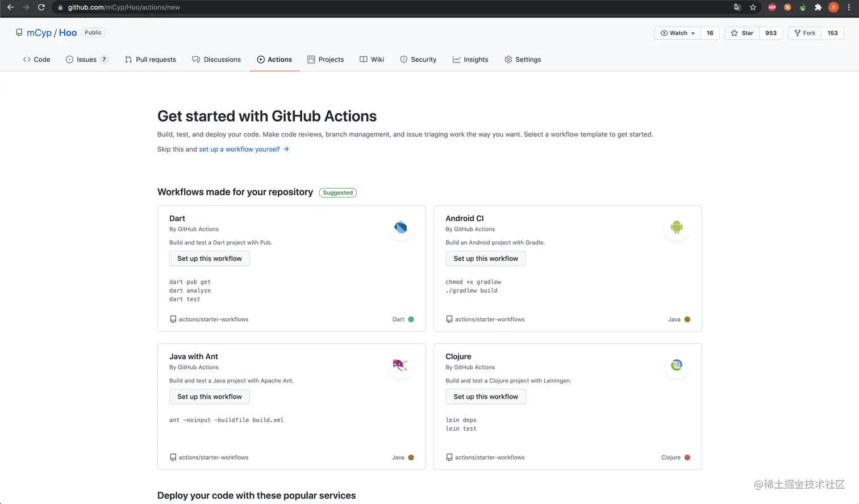Set up the Clojure workflow
This screenshot has width=859, height=504.
pos(486,397)
